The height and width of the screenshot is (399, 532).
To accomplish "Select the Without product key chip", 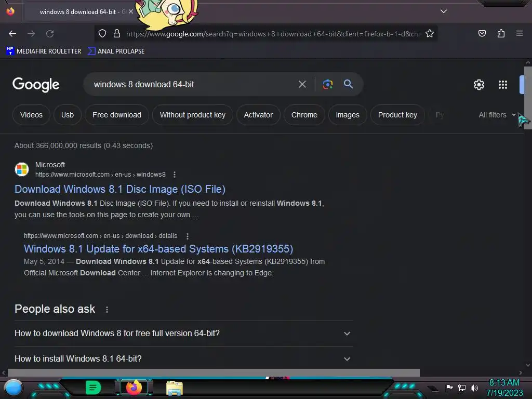I will coord(192,115).
